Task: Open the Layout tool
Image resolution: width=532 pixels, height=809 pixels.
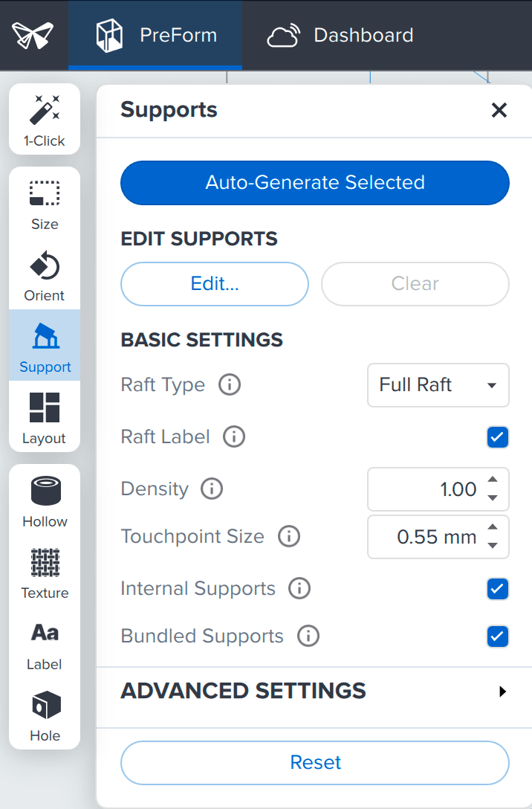Action: [x=44, y=417]
